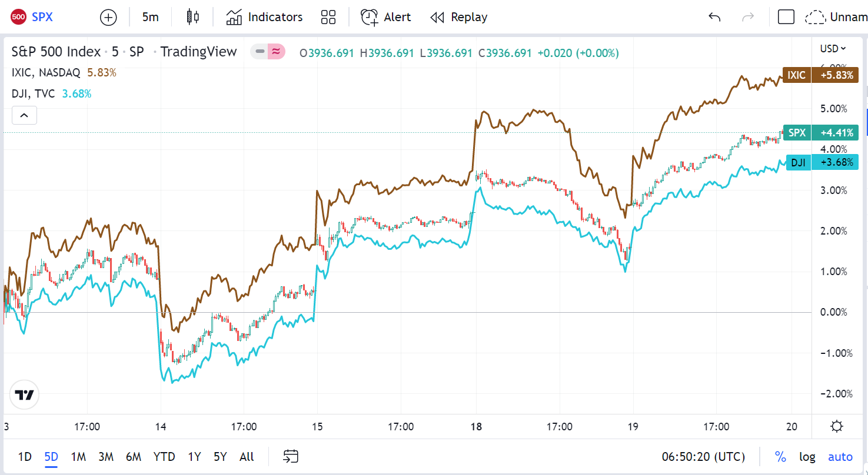Start bar Replay mode
The height and width of the screenshot is (475, 868).
[459, 17]
